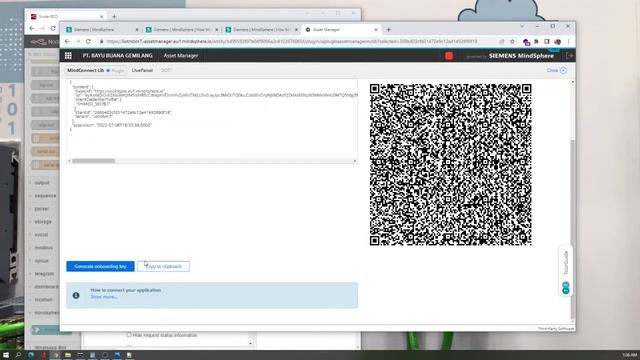Screen dimensions: 640x360
Task: Click the info icon in the blue help box
Action: [76, 295]
